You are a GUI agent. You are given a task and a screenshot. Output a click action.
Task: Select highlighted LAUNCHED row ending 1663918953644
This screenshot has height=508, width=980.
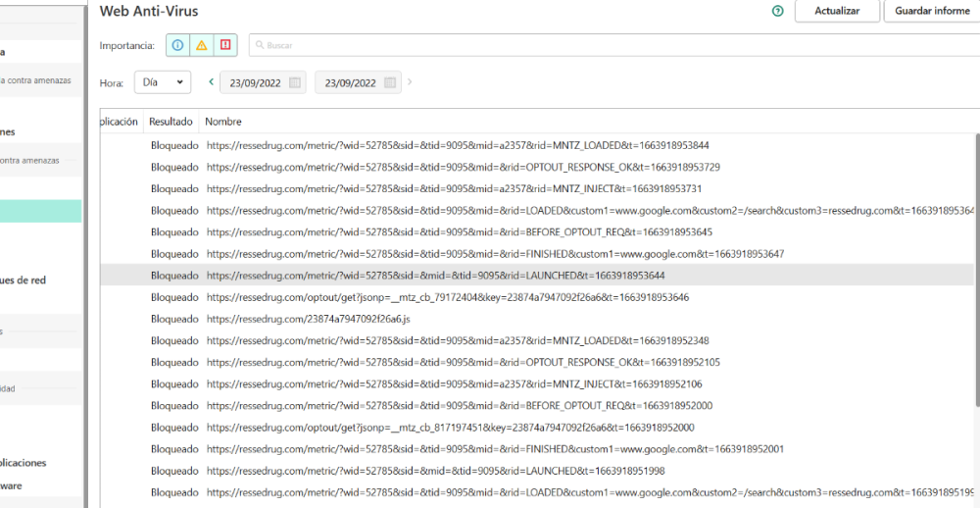point(537,276)
